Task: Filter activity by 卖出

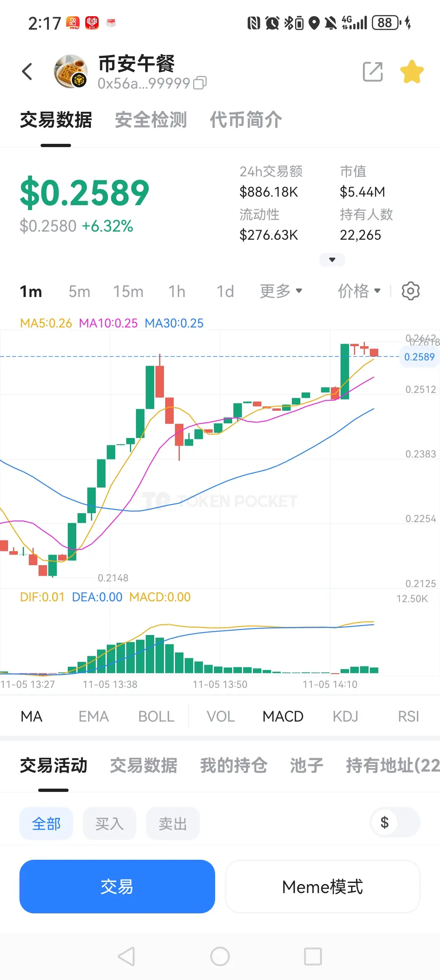Action: point(173,823)
